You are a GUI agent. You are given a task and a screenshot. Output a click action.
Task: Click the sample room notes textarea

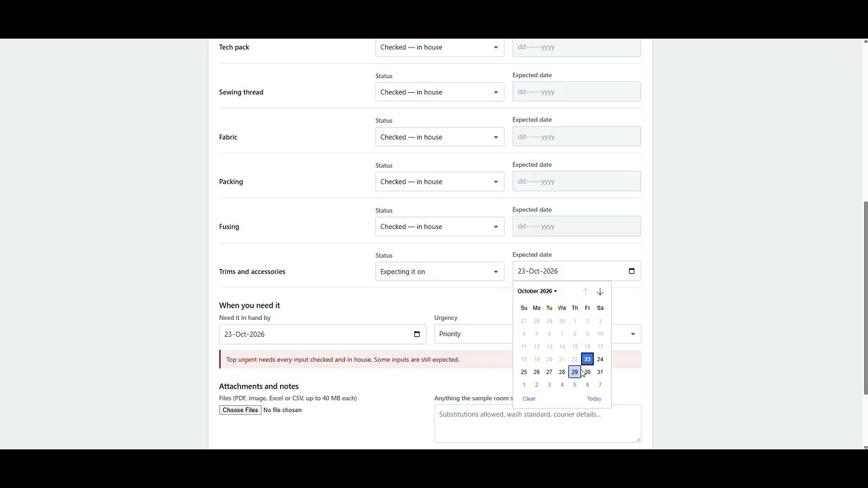pyautogui.click(x=538, y=424)
